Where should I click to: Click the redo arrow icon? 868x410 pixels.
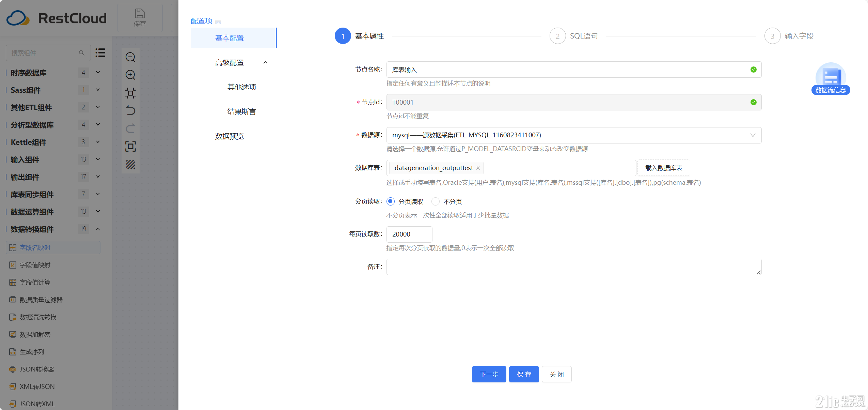(130, 128)
